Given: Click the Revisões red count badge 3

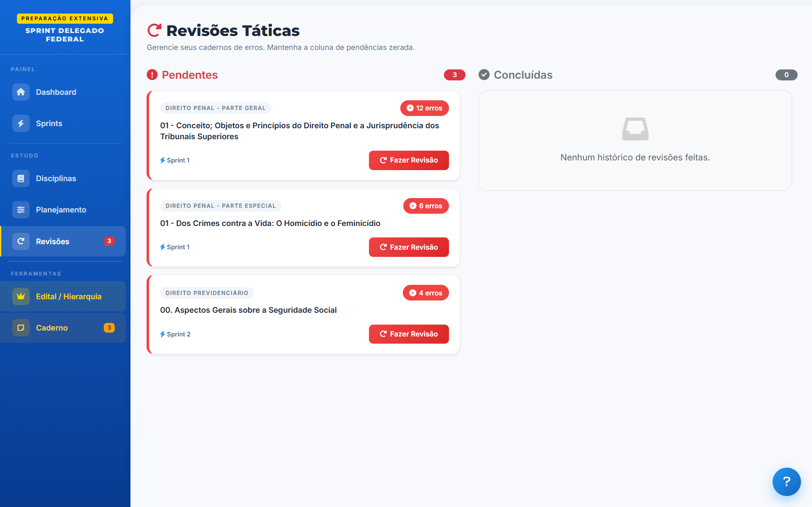Looking at the screenshot, I should point(109,241).
